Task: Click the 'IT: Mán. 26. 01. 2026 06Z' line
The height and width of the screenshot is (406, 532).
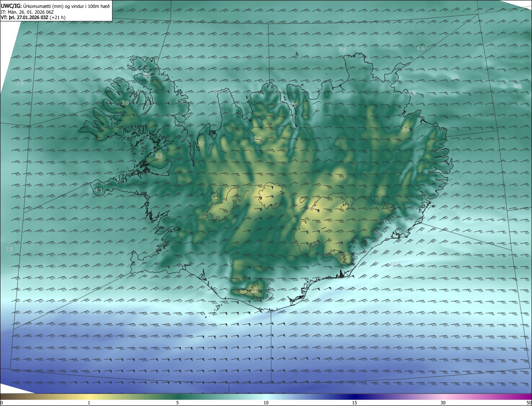Action: [27, 12]
